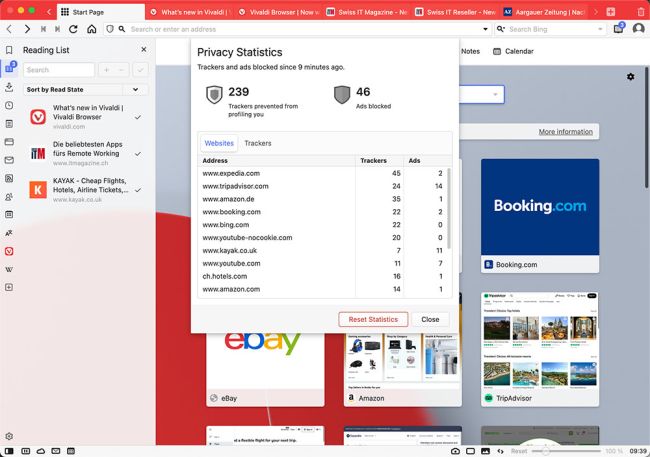Viewport: 650px width, 457px height.
Task: Open a new tab with plus button
Action: coord(611,12)
